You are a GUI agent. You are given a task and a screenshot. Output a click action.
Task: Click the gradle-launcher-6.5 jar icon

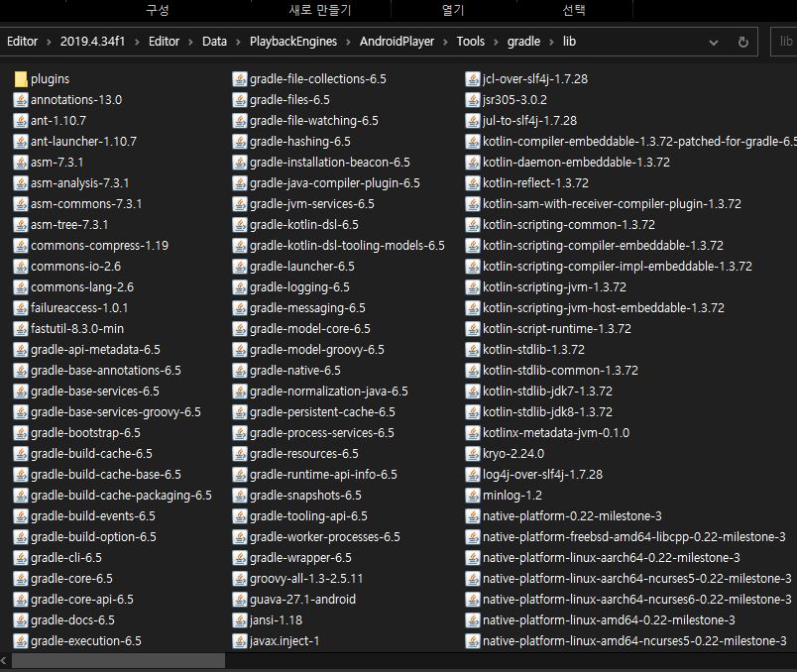(x=240, y=267)
